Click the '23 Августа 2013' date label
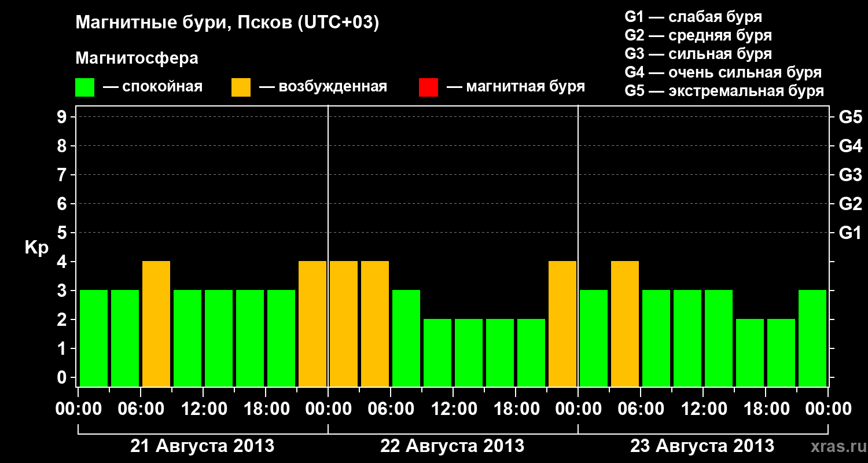868x463 pixels. tap(702, 446)
